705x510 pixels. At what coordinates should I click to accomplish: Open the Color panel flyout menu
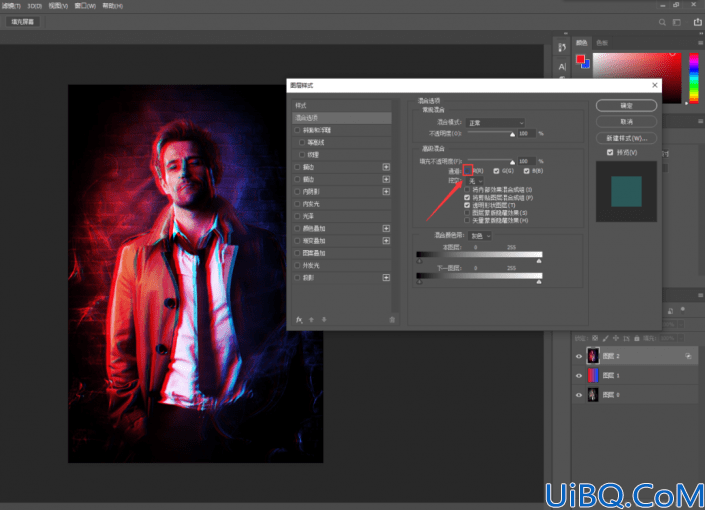[x=700, y=43]
